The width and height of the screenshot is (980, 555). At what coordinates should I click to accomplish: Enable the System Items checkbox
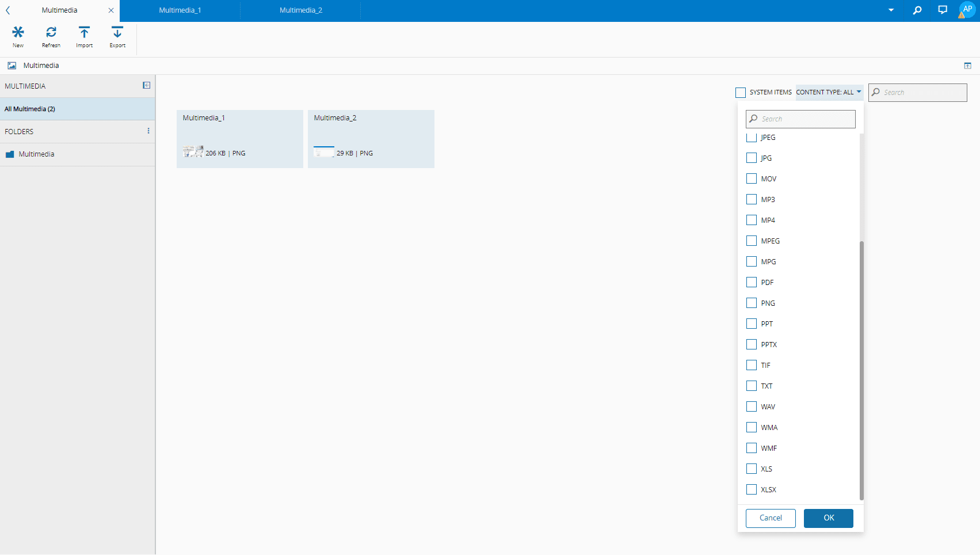(741, 93)
